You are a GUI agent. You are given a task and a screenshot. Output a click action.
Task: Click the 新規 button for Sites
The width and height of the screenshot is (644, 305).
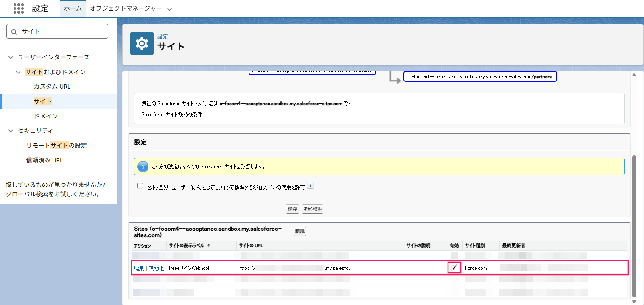300,232
